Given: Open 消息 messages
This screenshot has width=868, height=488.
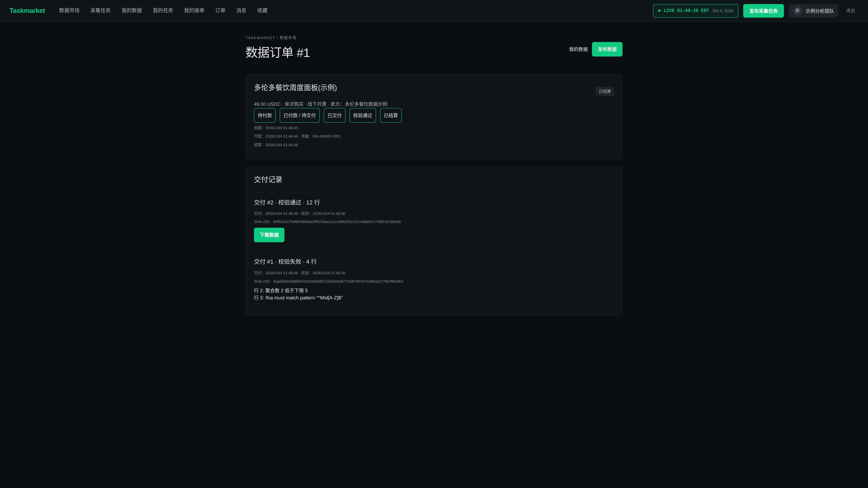Looking at the screenshot, I should [x=241, y=10].
